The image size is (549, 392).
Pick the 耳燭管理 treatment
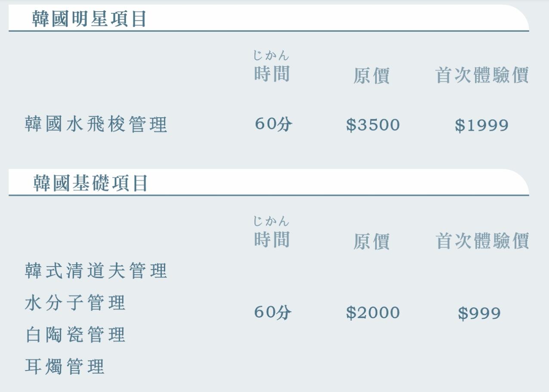pyautogui.click(x=65, y=367)
